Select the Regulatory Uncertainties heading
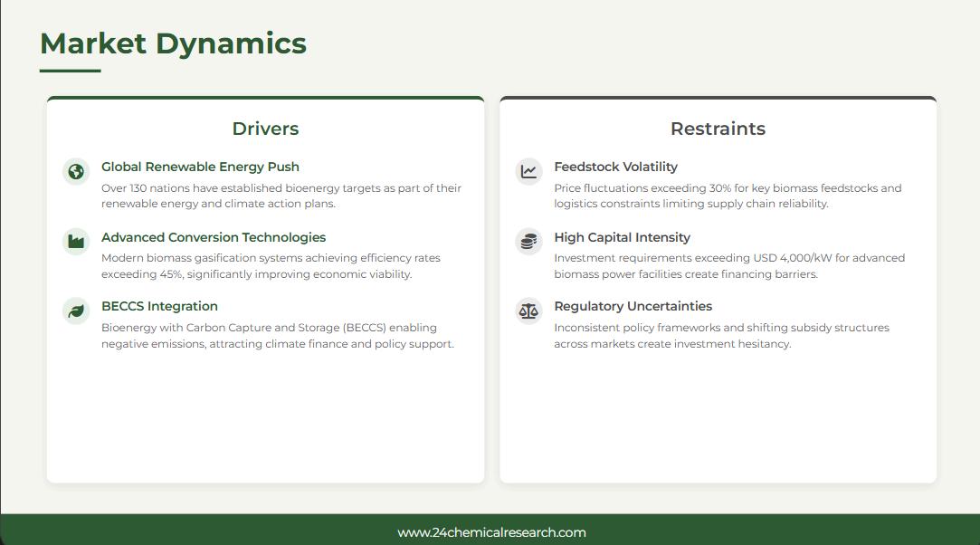980x545 pixels. pyautogui.click(x=633, y=306)
